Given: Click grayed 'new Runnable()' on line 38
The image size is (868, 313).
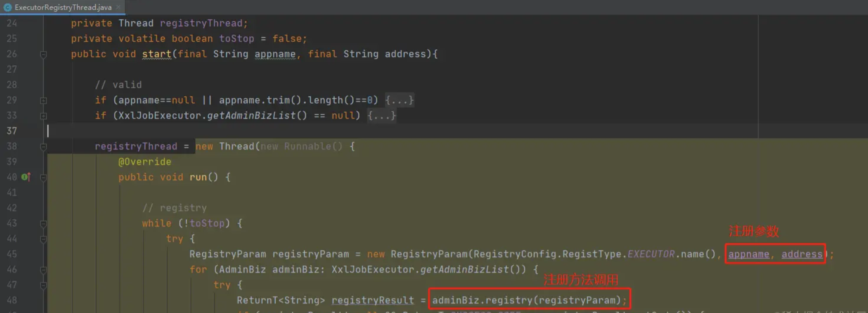Looking at the screenshot, I should click(x=302, y=146).
